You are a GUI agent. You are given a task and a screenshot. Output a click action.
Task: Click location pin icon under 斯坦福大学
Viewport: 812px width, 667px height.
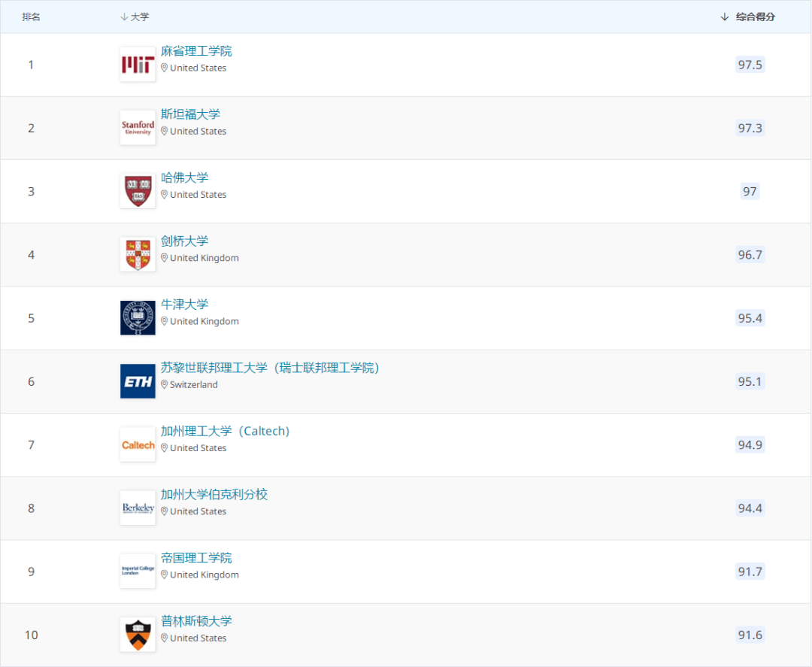(x=164, y=131)
